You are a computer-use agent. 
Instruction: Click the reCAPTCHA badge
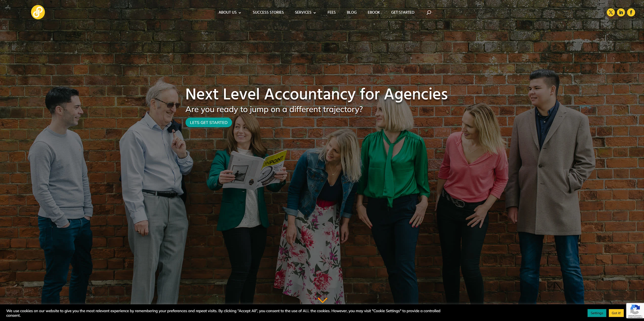pyautogui.click(x=635, y=310)
